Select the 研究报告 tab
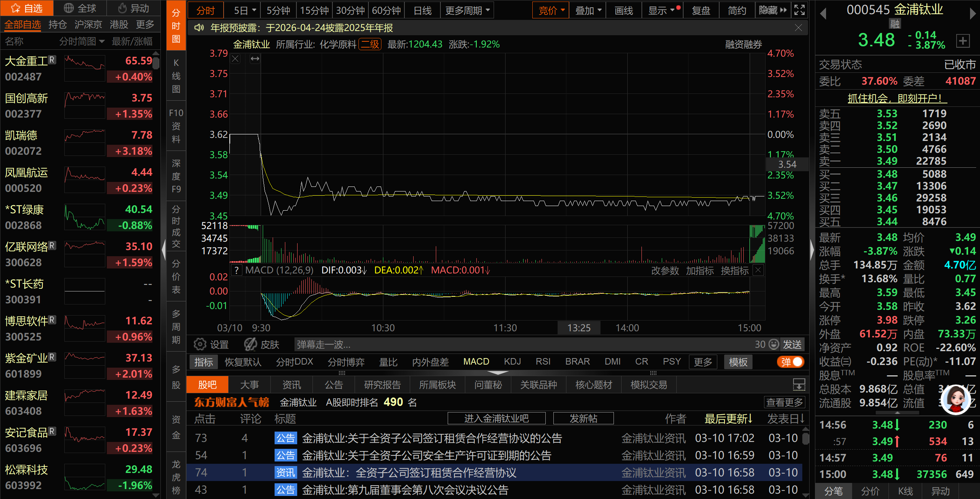980x499 pixels. pyautogui.click(x=382, y=384)
